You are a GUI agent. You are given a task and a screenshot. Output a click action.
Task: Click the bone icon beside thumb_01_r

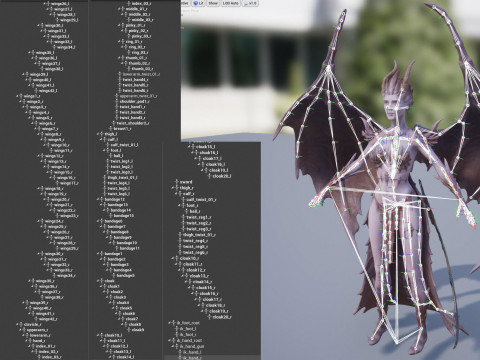[123, 58]
